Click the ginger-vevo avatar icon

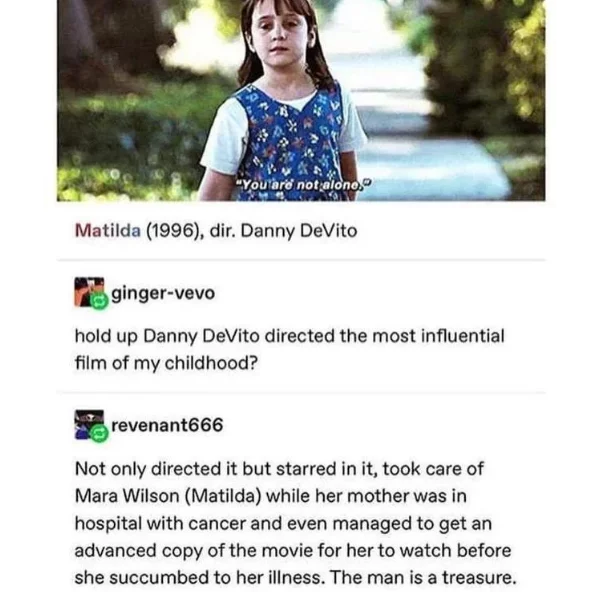[89, 292]
